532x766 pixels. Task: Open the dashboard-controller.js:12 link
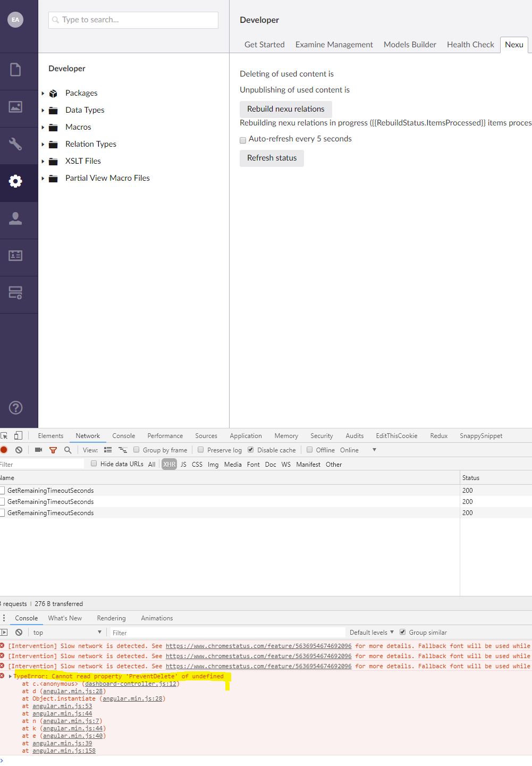[x=131, y=684]
